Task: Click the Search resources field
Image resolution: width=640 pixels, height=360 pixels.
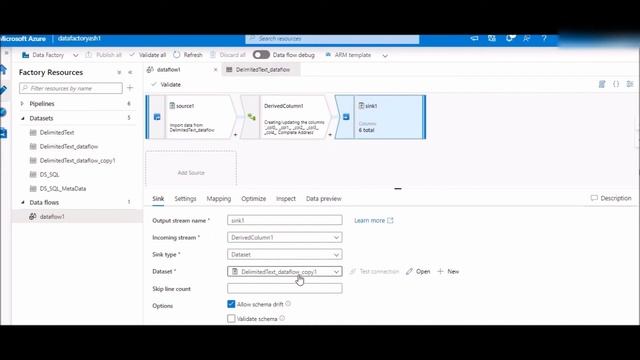Action: tap(332, 38)
